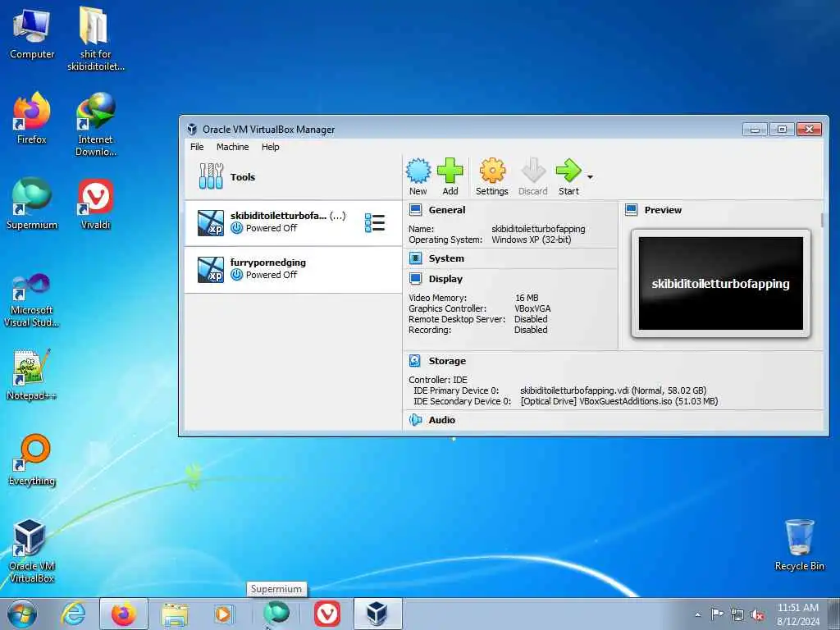Select the Supermium desktop shortcut
Image resolution: width=840 pixels, height=630 pixels.
pyautogui.click(x=32, y=203)
